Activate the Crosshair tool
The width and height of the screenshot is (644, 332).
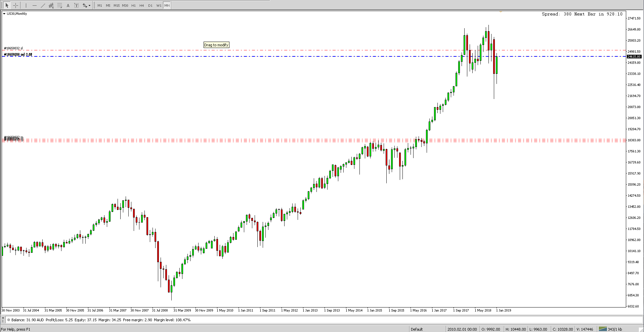pyautogui.click(x=15, y=5)
